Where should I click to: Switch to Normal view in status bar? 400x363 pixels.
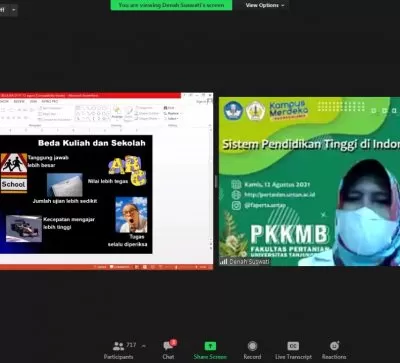[137, 267]
